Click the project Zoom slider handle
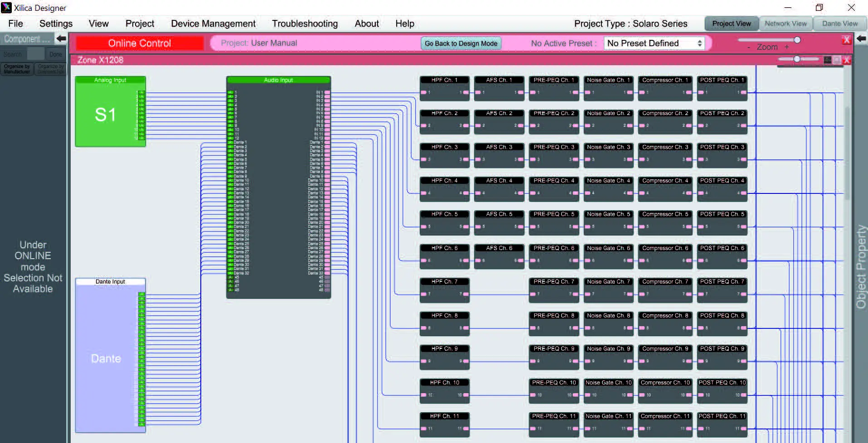 point(797,40)
